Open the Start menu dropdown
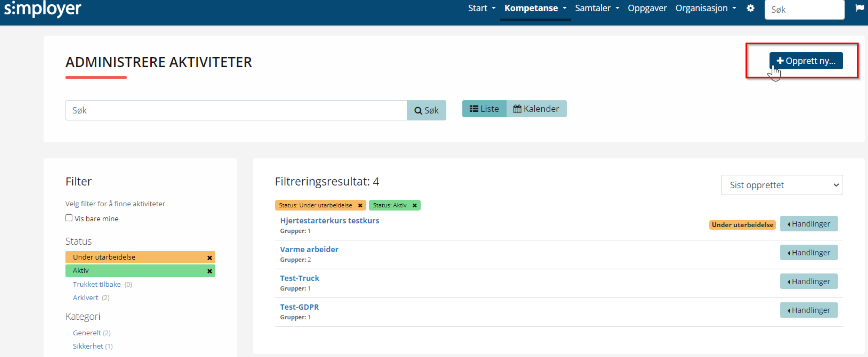This screenshot has width=868, height=357. point(482,8)
